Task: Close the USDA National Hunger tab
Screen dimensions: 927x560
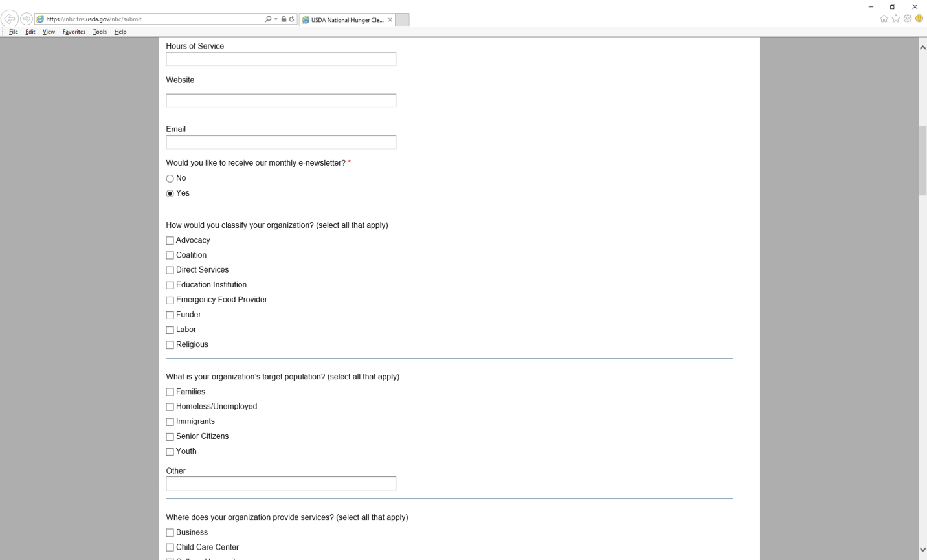Action: [x=390, y=20]
